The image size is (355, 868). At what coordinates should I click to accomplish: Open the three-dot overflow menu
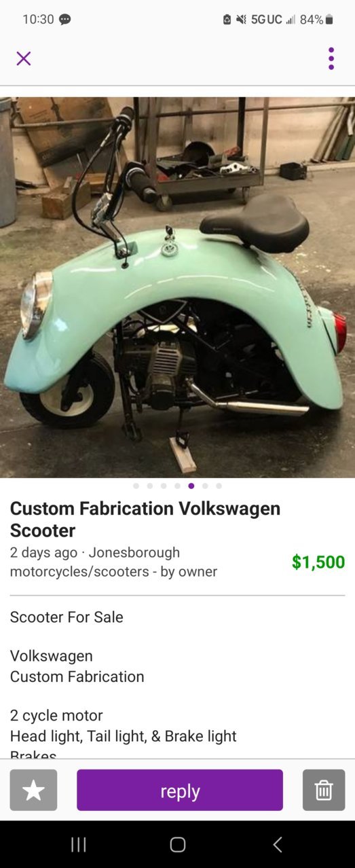[331, 58]
